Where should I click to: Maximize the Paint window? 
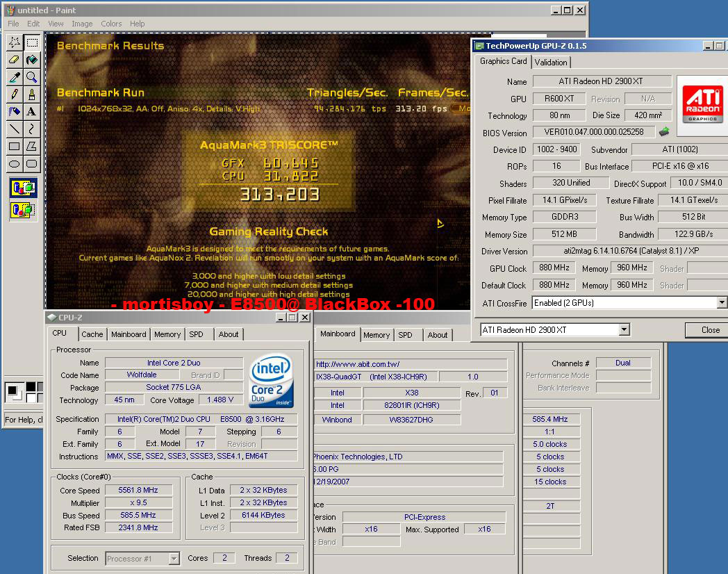[568, 10]
